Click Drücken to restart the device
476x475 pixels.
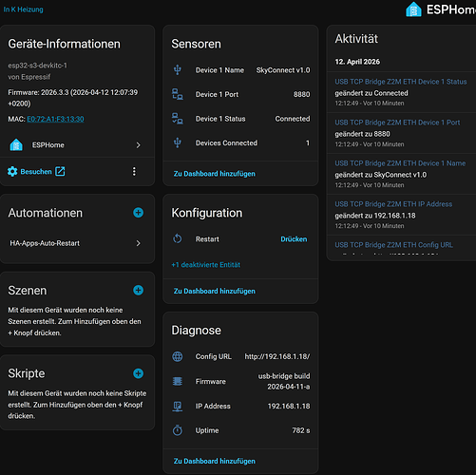[294, 239]
